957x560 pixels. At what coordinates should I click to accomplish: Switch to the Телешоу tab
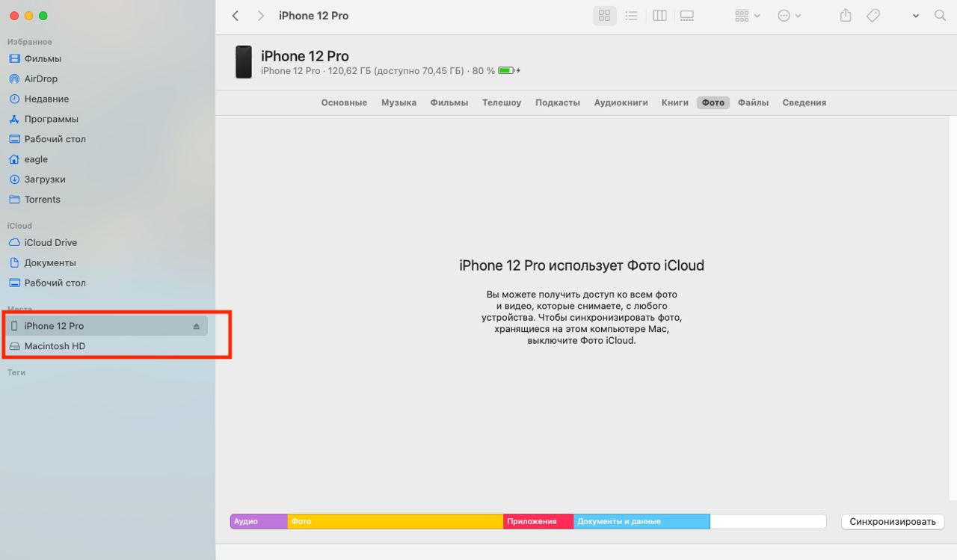pyautogui.click(x=502, y=102)
